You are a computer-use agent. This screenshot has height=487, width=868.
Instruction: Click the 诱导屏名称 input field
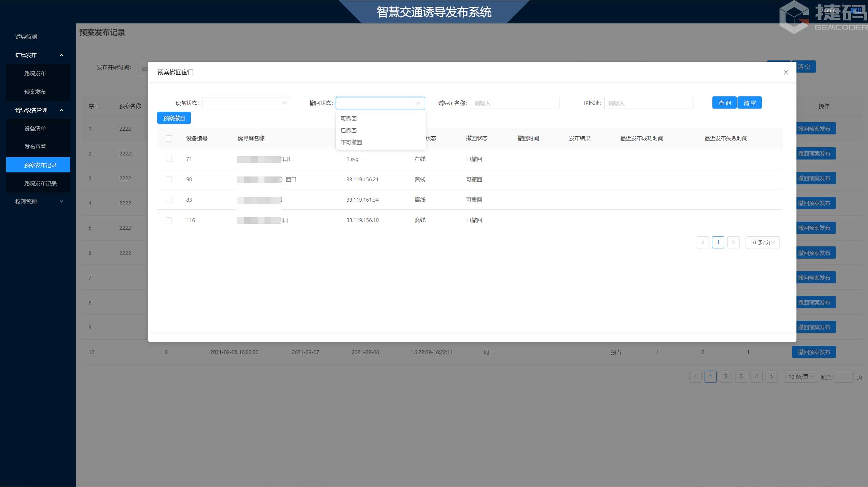(514, 103)
